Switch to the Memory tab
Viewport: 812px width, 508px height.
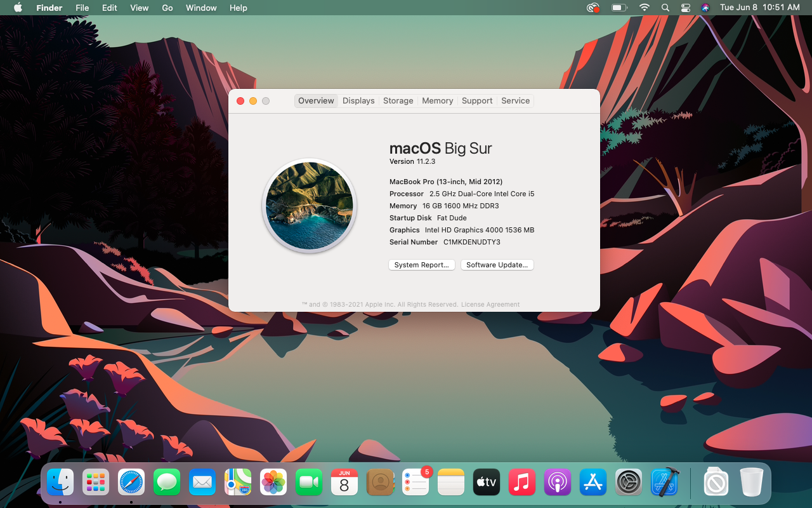pyautogui.click(x=438, y=101)
